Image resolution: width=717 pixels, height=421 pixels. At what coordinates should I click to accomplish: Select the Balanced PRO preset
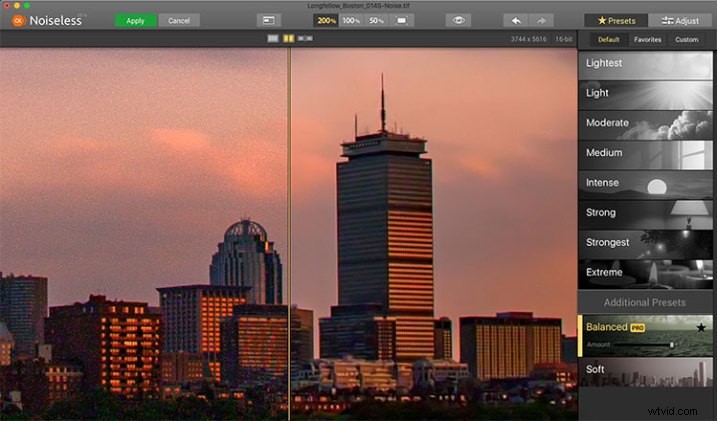pos(645,335)
